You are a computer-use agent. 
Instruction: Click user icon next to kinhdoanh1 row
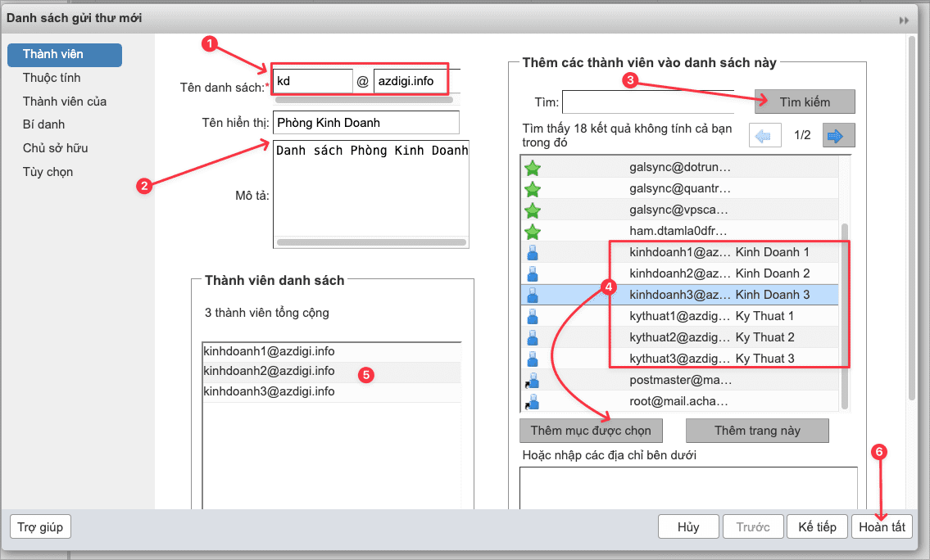pos(533,252)
